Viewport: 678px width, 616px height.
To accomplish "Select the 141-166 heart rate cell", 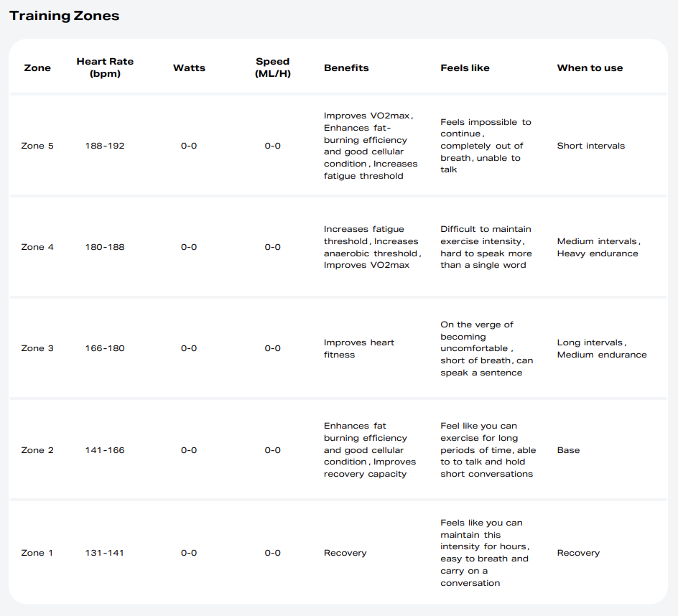I will coord(105,450).
